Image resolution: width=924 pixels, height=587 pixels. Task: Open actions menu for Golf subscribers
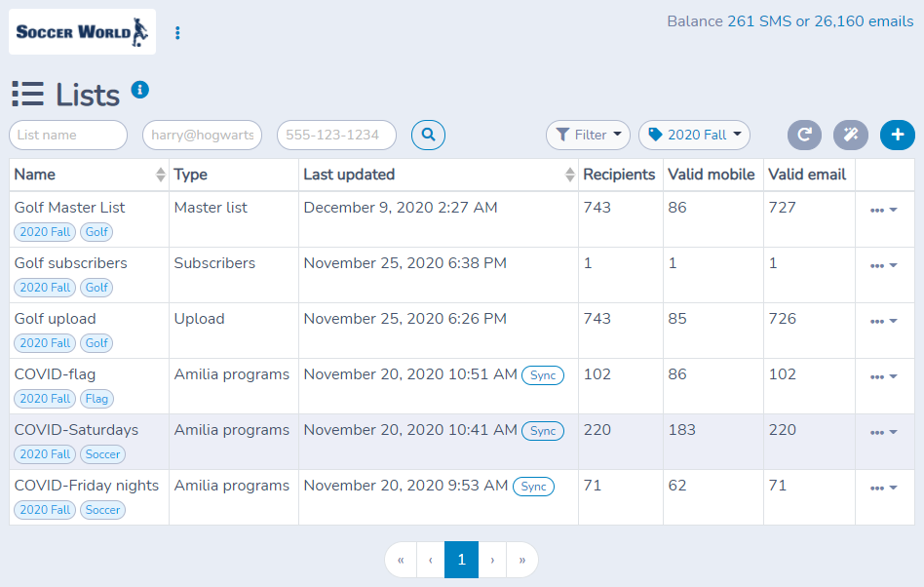pos(883,265)
